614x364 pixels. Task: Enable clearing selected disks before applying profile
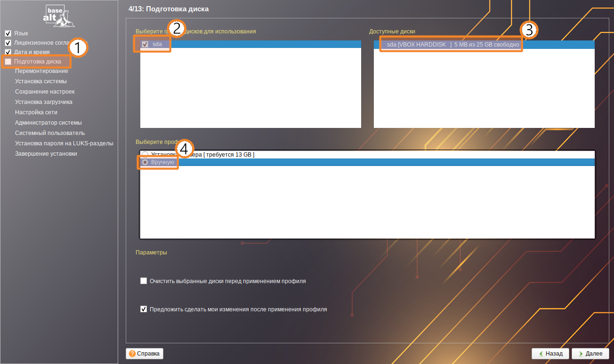tap(144, 281)
